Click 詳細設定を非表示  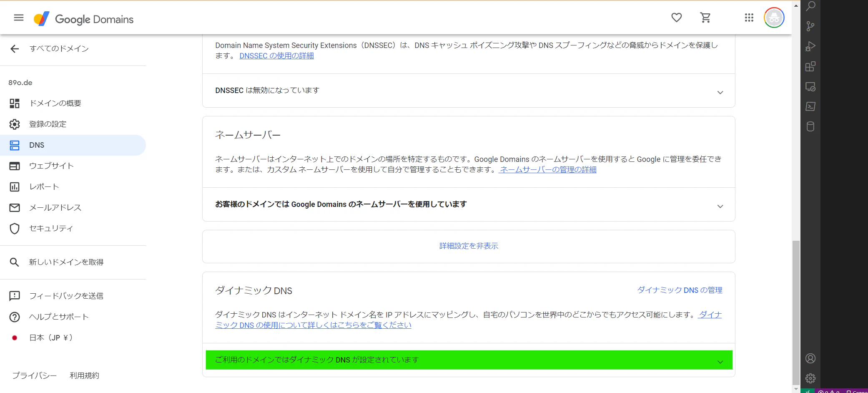(469, 246)
